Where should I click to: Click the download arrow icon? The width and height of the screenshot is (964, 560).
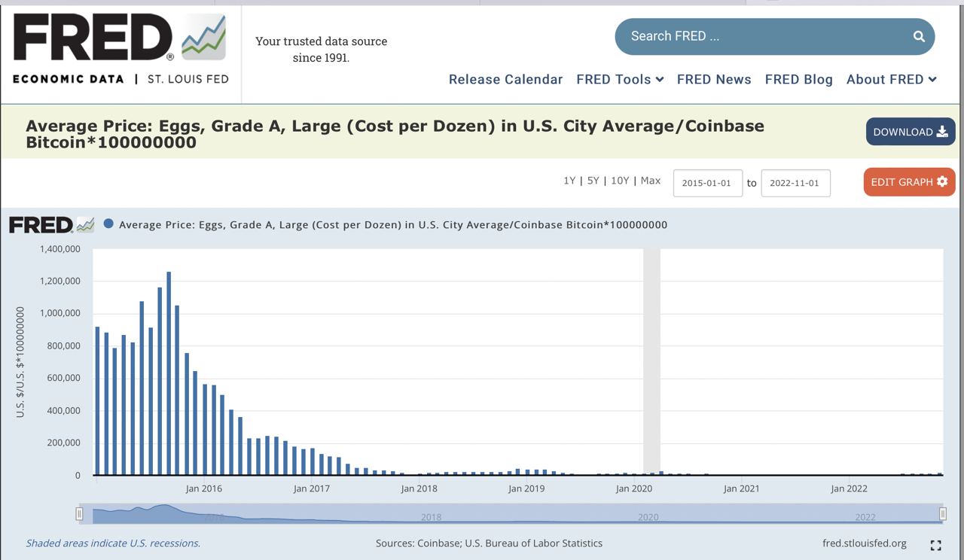[942, 132]
